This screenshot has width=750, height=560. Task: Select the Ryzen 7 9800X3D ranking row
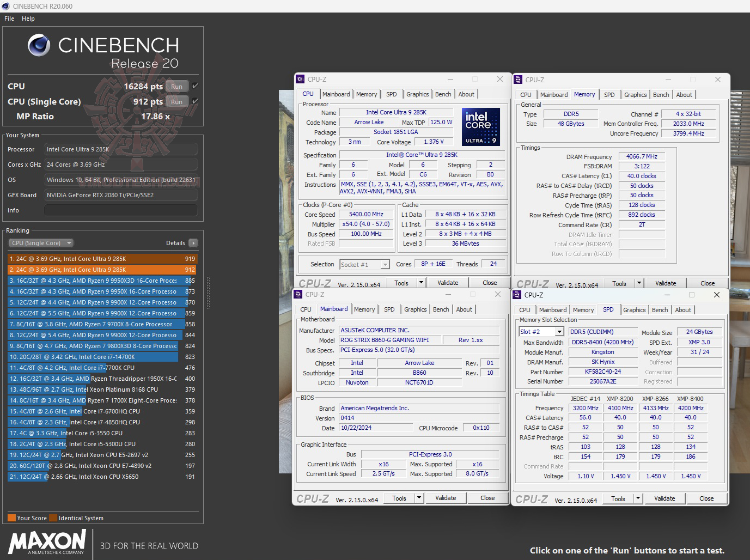coord(102,346)
